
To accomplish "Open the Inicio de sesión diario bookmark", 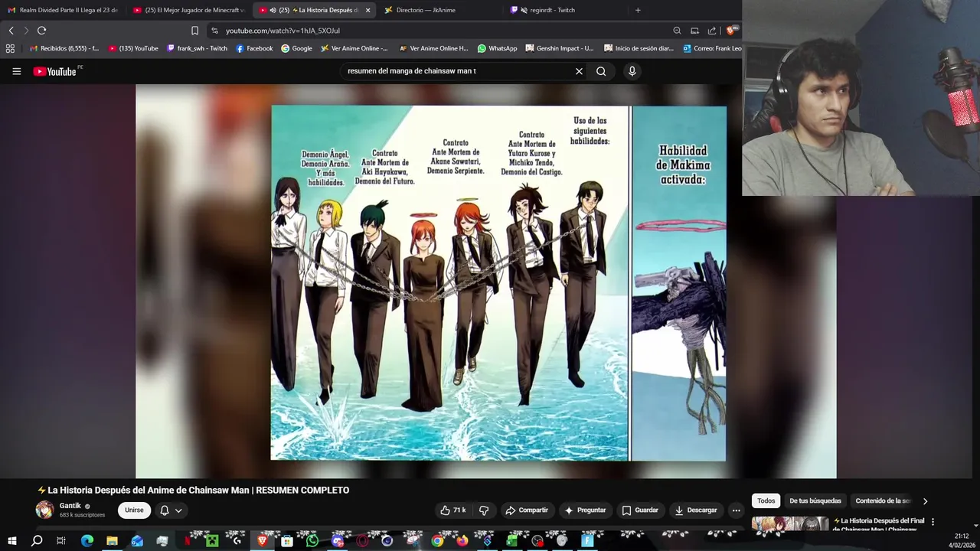I will click(639, 48).
